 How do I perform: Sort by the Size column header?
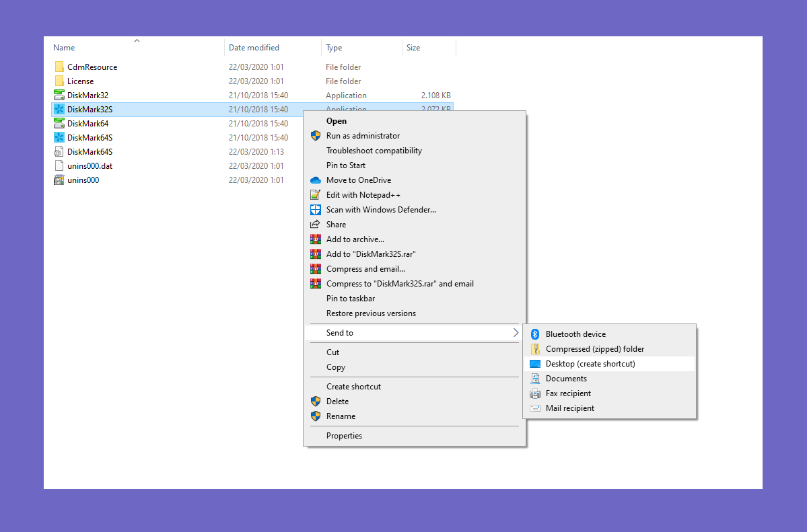tap(413, 47)
